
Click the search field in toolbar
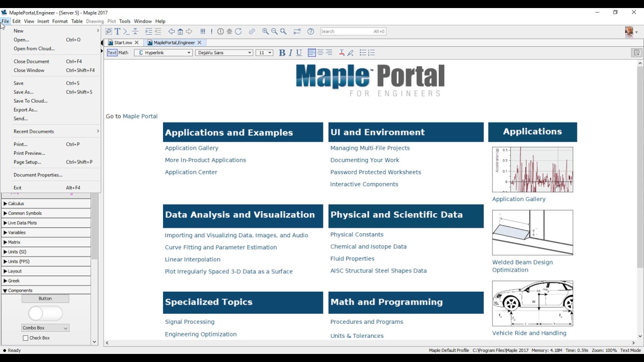pyautogui.click(x=353, y=31)
